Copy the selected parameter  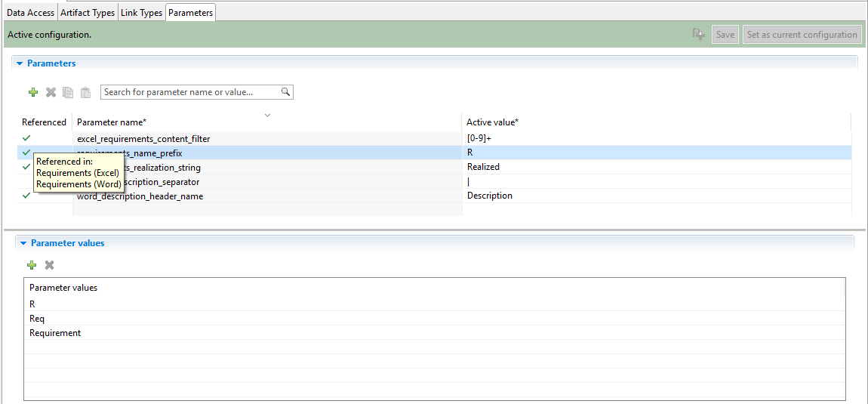point(68,92)
